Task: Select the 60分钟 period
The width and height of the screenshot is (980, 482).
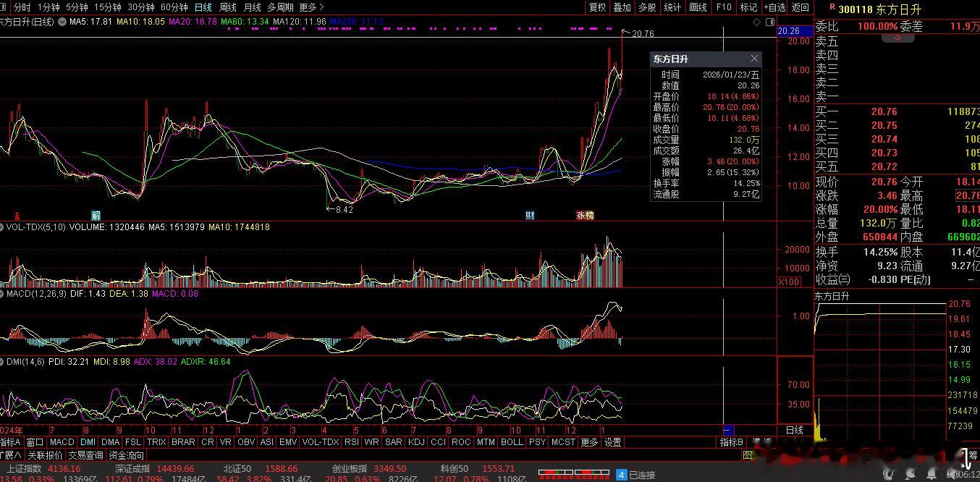Action: (174, 7)
